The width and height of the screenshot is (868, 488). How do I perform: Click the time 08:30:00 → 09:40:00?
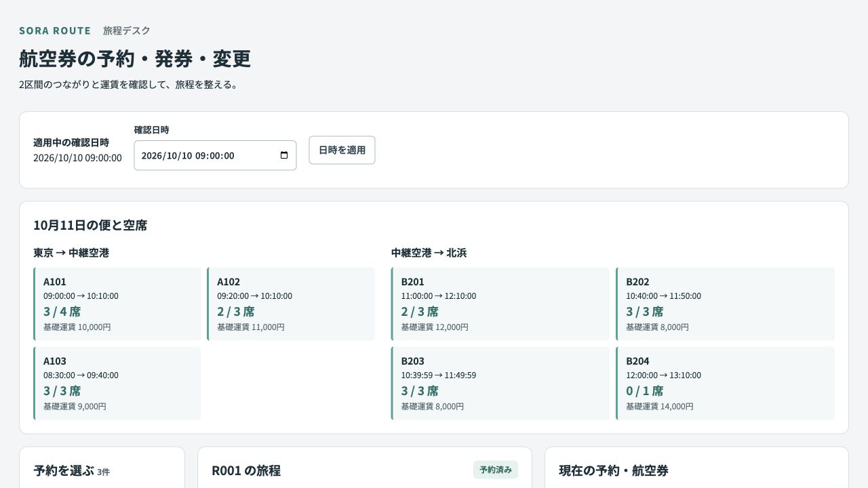(81, 375)
